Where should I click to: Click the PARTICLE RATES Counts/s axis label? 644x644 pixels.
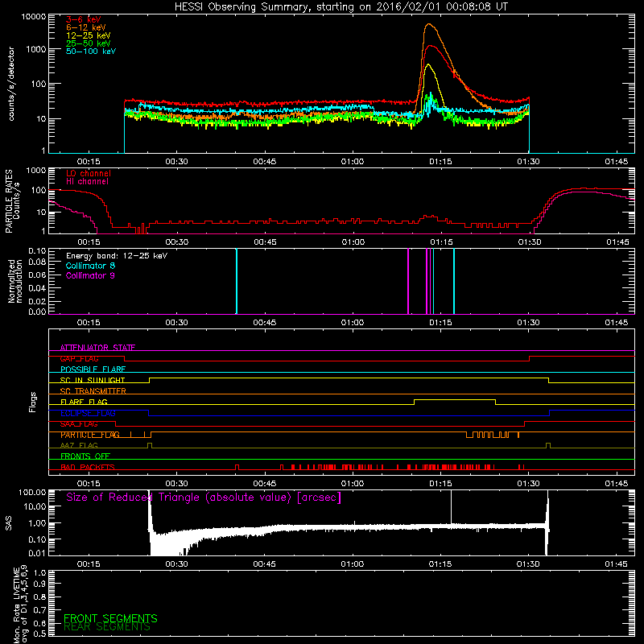tap(12, 201)
